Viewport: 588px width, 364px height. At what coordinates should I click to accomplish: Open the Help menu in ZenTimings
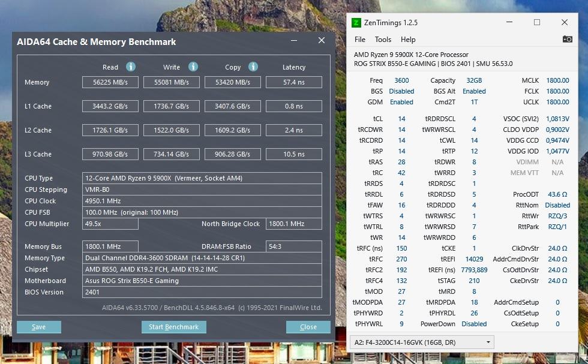pyautogui.click(x=408, y=40)
